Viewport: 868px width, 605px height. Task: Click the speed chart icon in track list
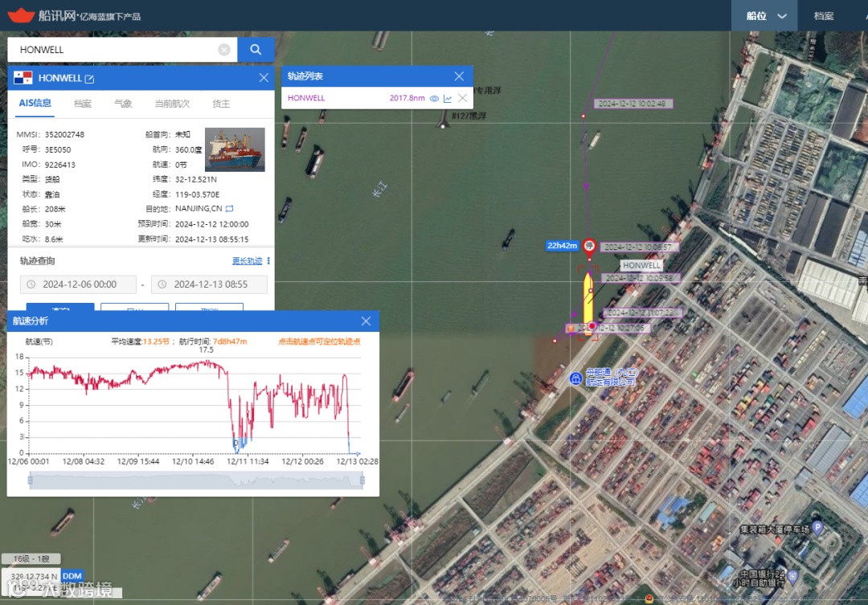point(448,99)
